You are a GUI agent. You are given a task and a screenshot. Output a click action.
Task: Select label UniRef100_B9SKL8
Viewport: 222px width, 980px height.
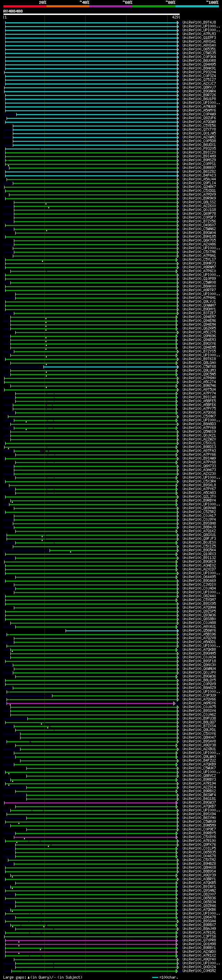[199, 485]
